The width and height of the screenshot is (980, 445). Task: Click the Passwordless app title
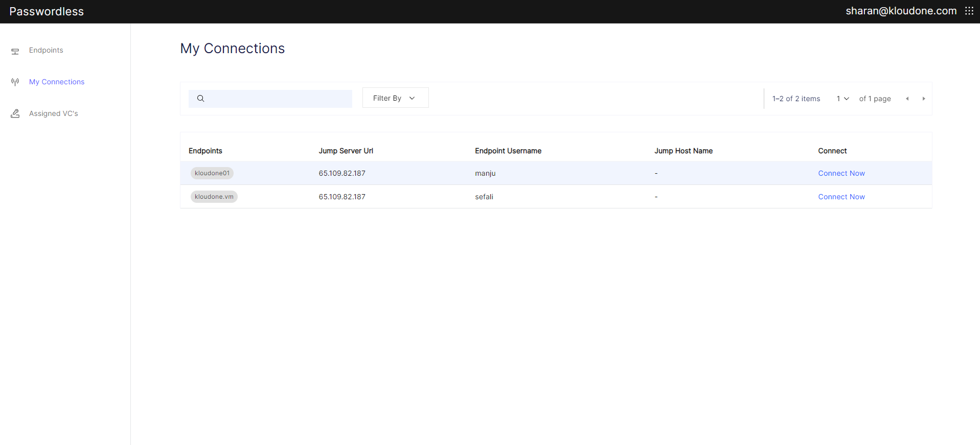[x=47, y=11]
